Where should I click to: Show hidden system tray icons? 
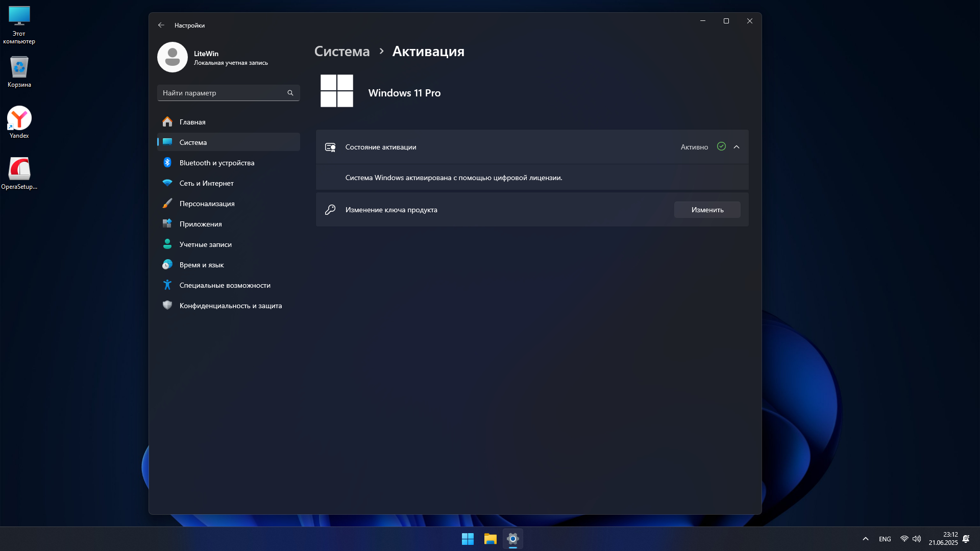(866, 539)
